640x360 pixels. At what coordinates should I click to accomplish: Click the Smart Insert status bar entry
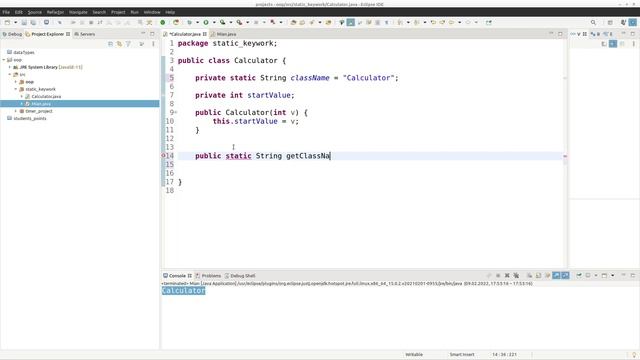pos(462,355)
